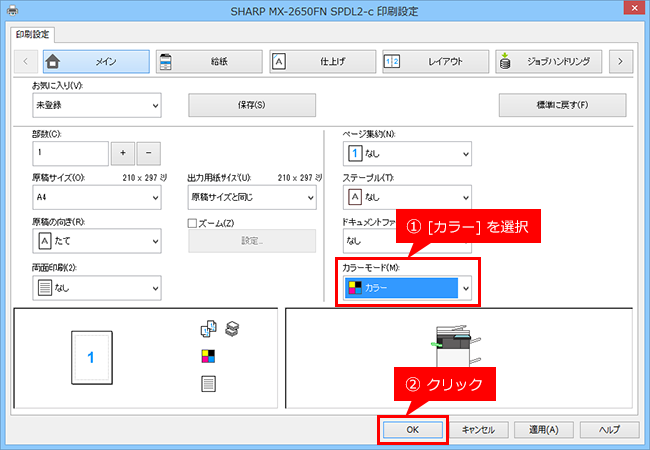650x450 pixels.
Task: Click the 部数 copies input field
Action: click(70, 153)
